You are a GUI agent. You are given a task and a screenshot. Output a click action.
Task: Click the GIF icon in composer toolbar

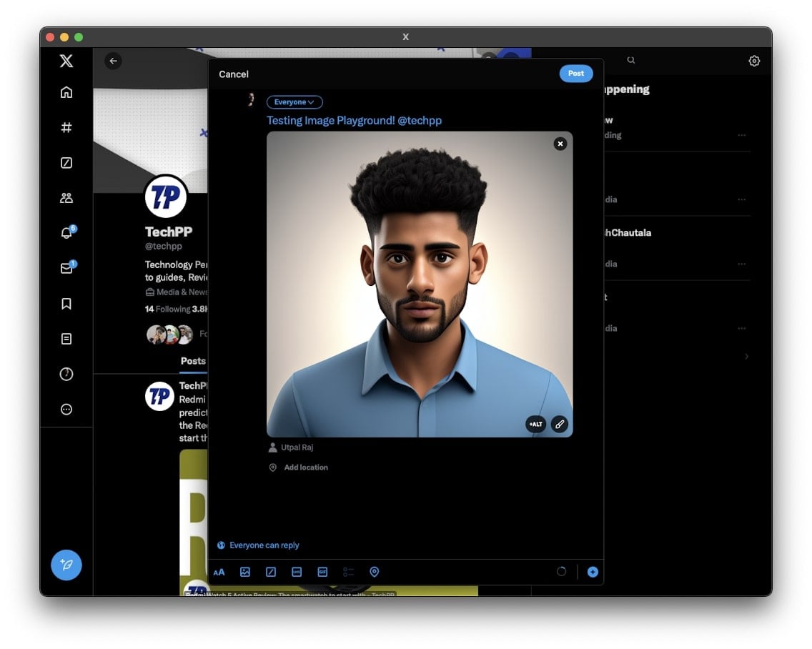(322, 572)
